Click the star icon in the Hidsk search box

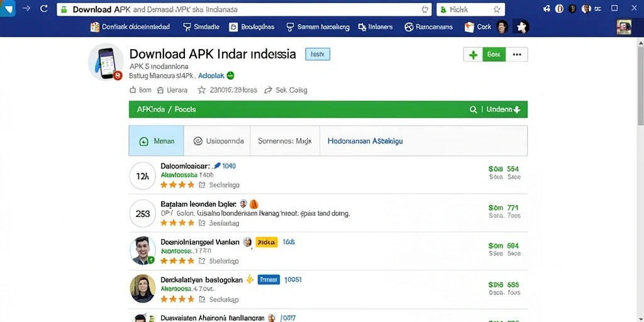coord(497,9)
